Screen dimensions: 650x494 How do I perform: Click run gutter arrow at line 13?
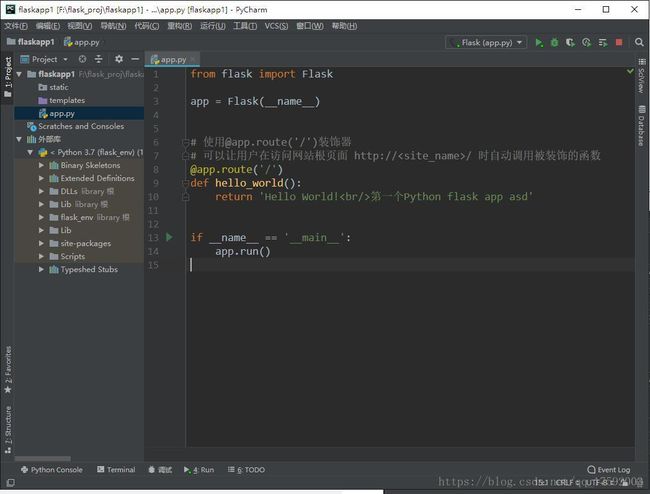pos(169,237)
